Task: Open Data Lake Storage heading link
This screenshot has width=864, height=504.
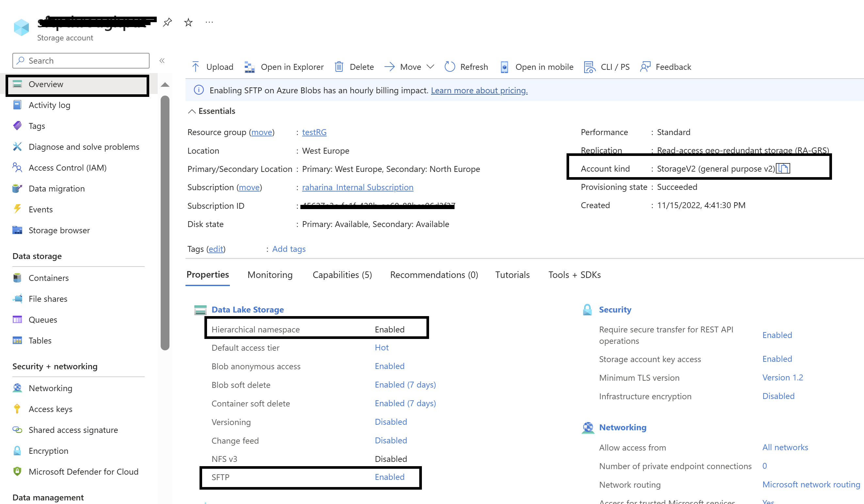Action: click(x=248, y=310)
